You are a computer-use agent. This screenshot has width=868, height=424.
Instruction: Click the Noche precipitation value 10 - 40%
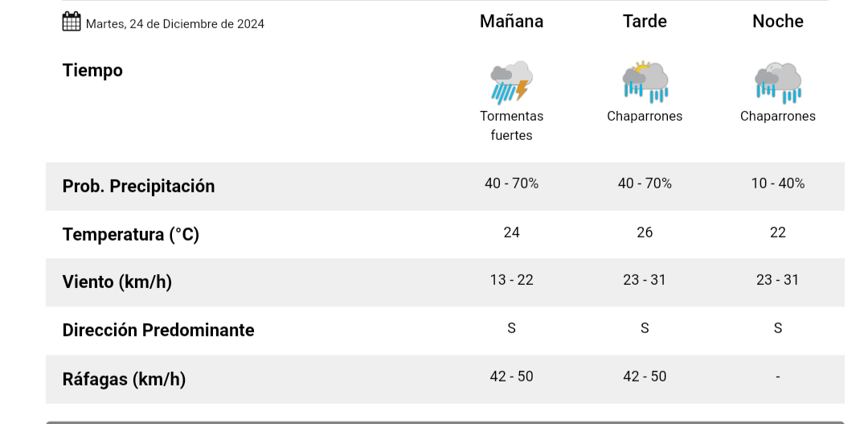[x=777, y=183]
